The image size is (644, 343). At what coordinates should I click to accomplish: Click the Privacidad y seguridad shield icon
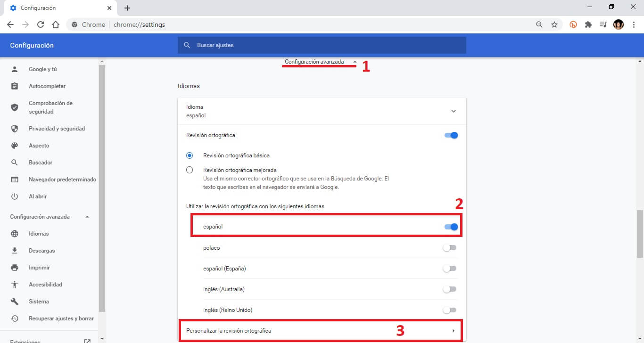click(x=15, y=129)
